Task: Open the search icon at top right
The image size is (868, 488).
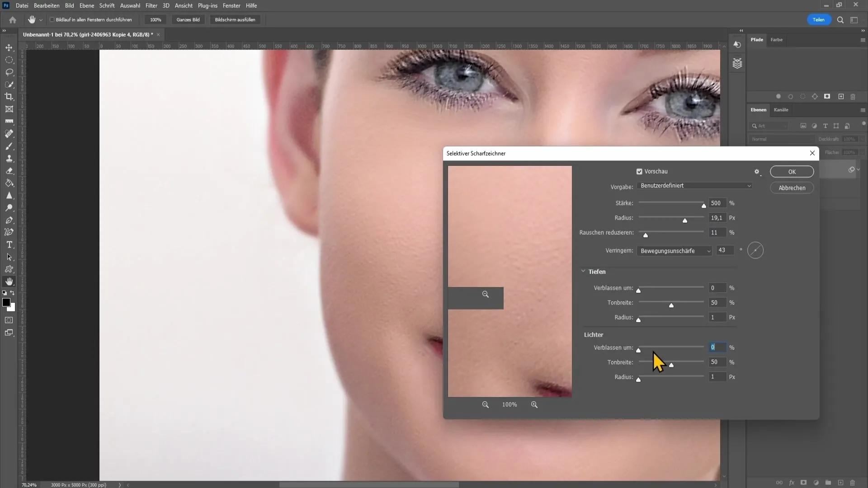Action: click(x=840, y=20)
